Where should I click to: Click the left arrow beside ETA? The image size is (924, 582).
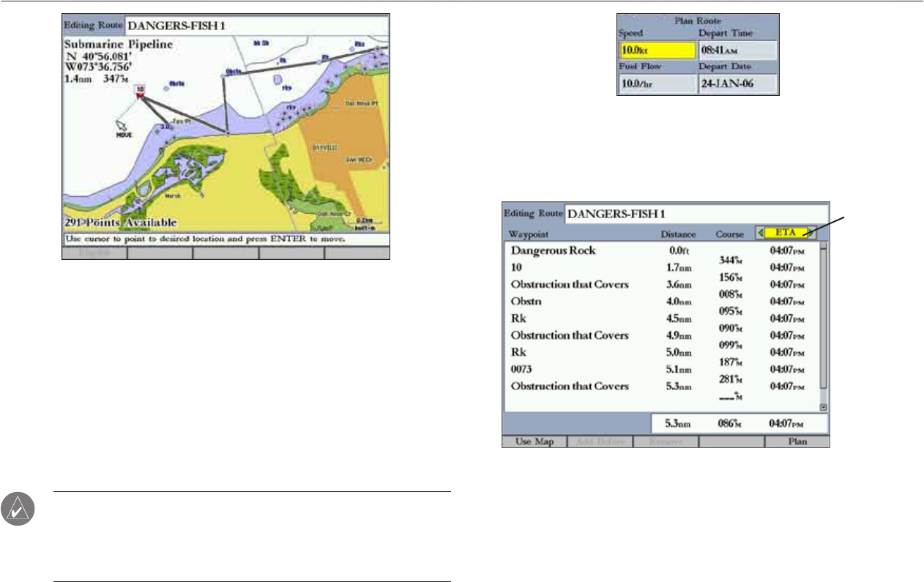point(761,234)
